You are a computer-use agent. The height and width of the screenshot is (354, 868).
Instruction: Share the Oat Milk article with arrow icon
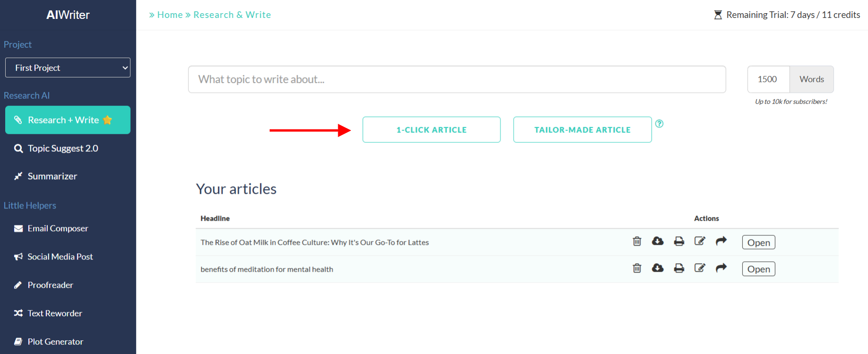[x=721, y=241]
